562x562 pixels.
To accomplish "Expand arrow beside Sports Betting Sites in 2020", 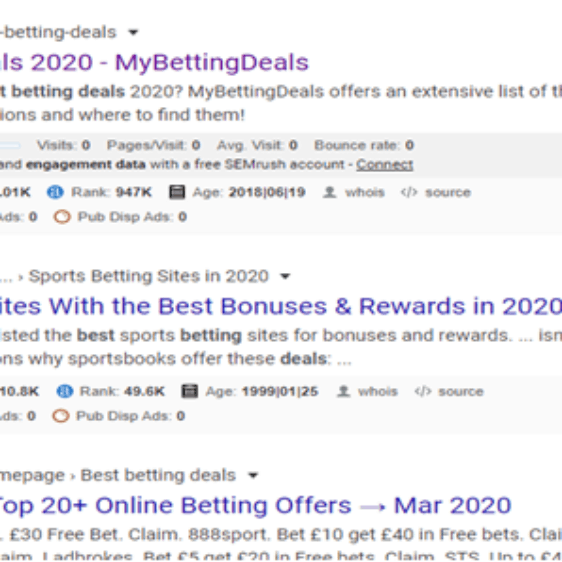I will [285, 276].
